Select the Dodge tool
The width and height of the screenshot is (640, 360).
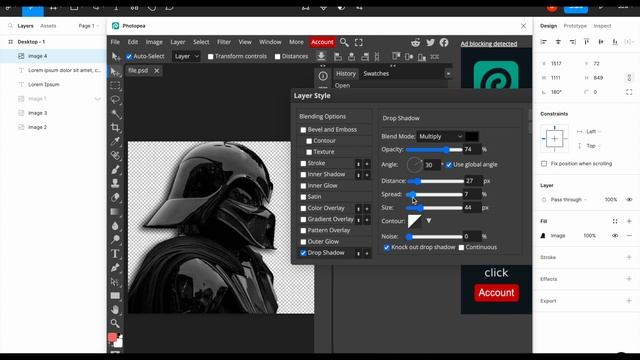pyautogui.click(x=116, y=240)
